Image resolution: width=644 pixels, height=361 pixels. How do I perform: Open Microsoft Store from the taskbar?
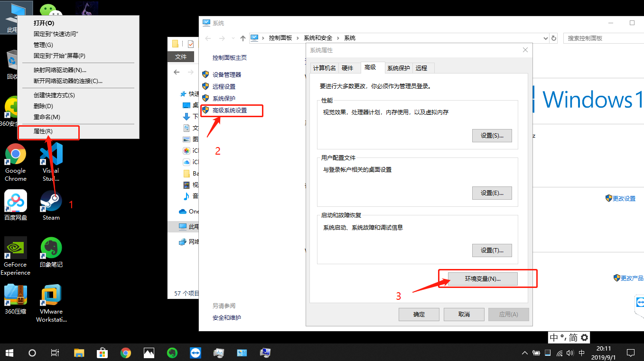(102, 353)
